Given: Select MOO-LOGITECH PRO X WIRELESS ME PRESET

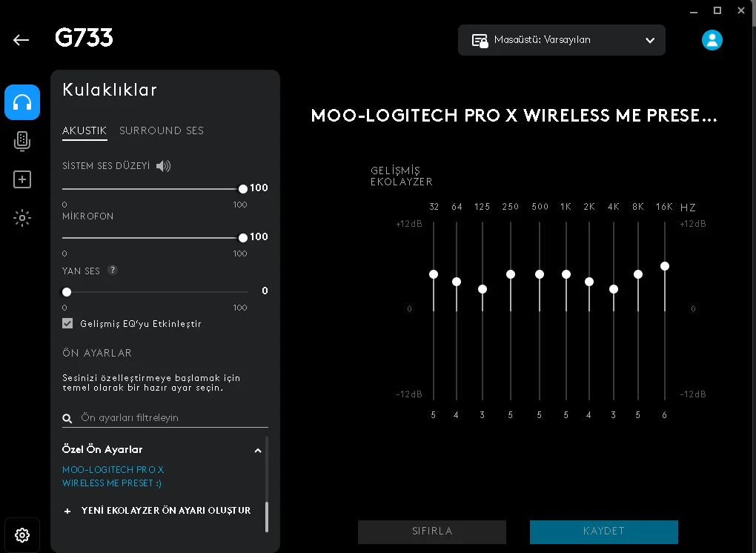Looking at the screenshot, I should (x=113, y=477).
